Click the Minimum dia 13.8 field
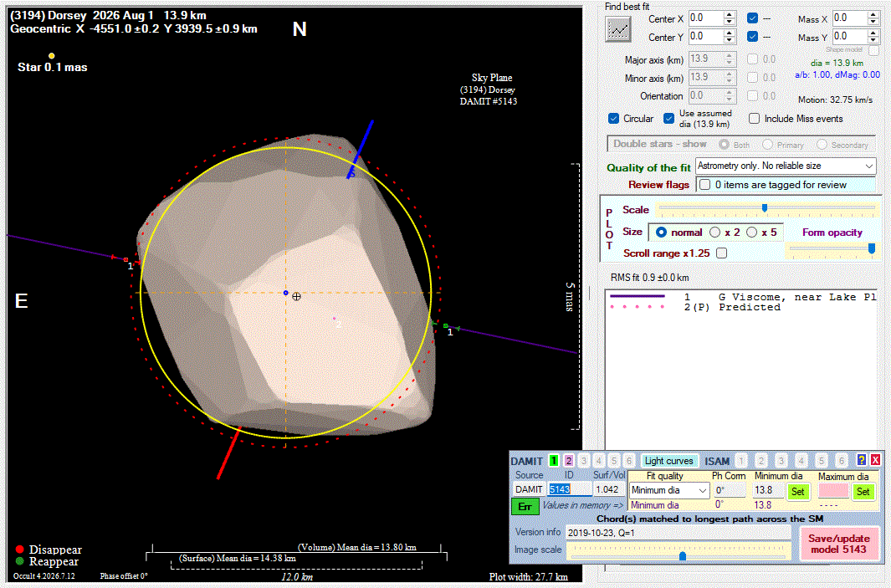The height and width of the screenshot is (588, 891). pos(768,489)
